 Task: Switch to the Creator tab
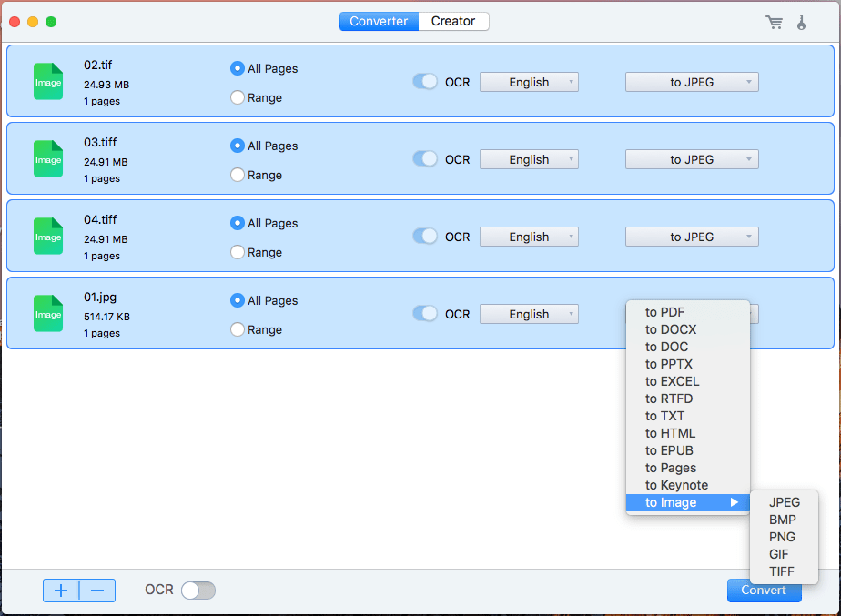click(x=453, y=22)
